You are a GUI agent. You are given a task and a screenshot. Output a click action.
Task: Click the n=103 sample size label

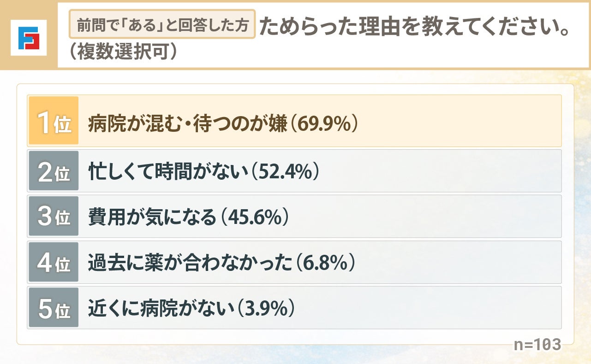(x=537, y=344)
